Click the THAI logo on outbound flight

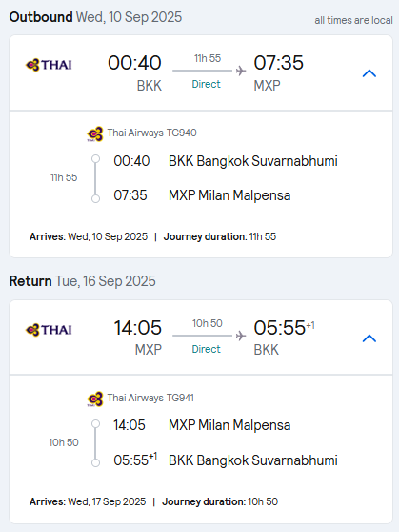(49, 65)
